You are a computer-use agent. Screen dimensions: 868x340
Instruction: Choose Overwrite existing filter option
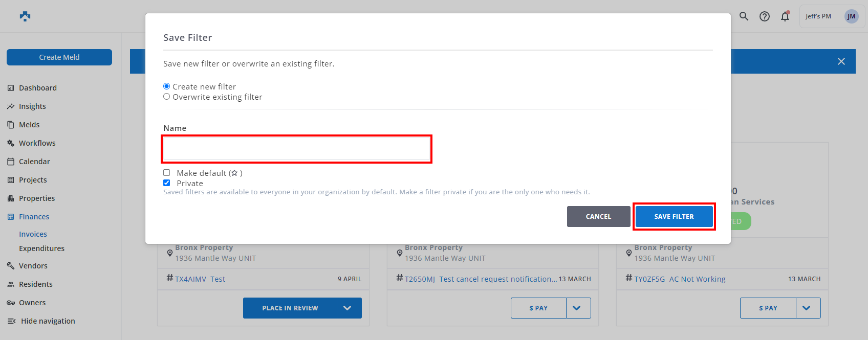tap(166, 97)
